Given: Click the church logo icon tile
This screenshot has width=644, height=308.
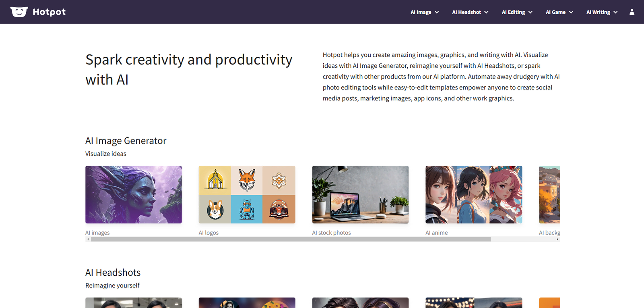Looking at the screenshot, I should 215,180.
